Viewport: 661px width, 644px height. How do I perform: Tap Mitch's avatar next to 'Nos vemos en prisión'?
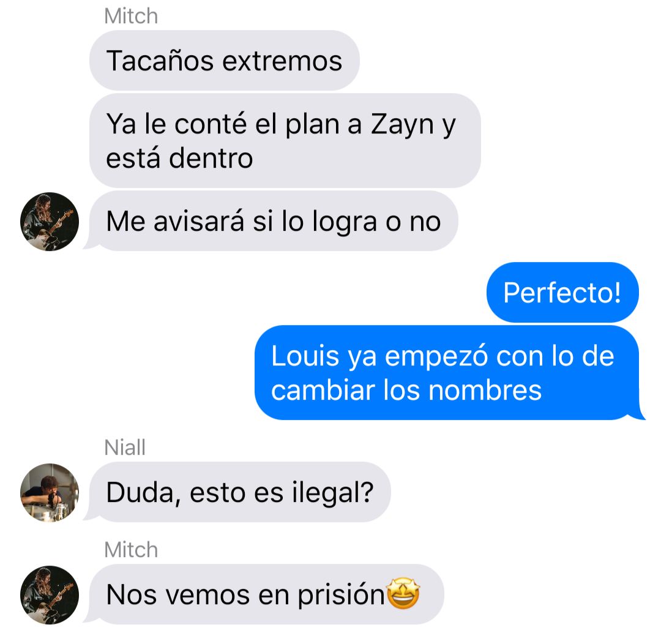[x=50, y=595]
